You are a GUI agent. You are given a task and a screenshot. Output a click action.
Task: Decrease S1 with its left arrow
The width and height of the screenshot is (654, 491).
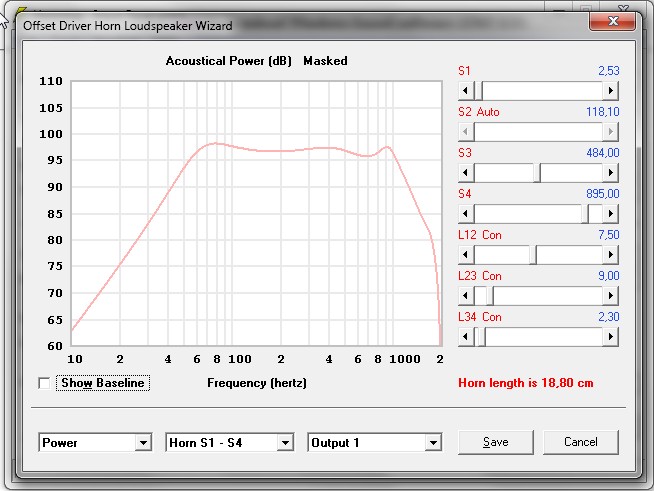pos(466,91)
